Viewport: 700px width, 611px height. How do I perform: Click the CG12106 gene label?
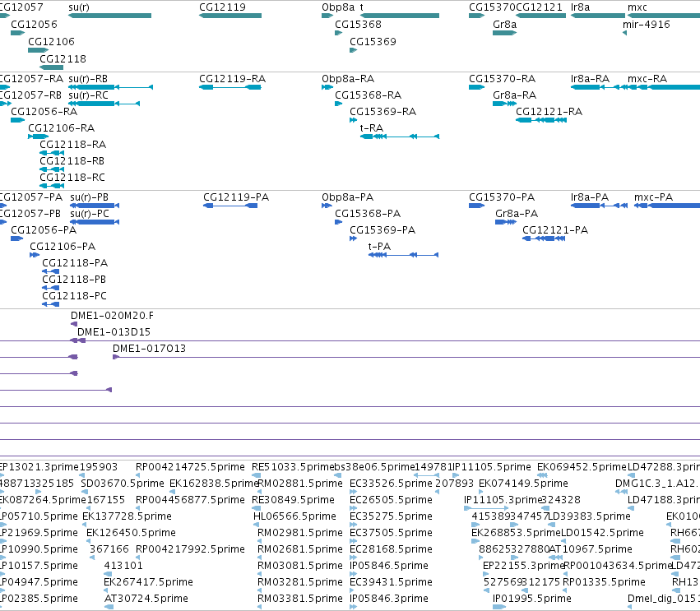pos(51,41)
